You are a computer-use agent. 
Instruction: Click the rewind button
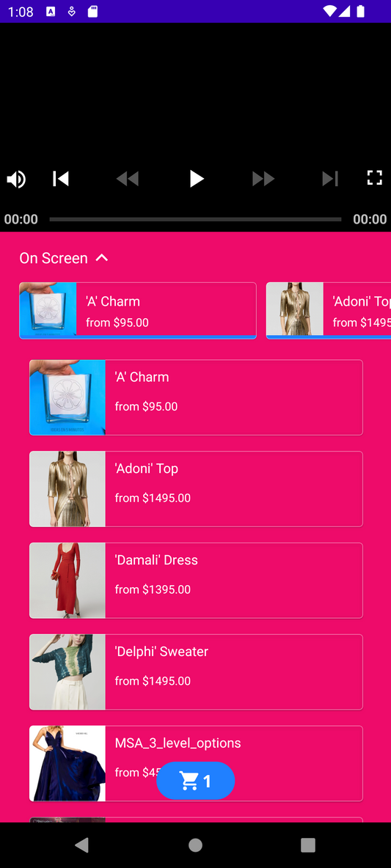(x=128, y=179)
